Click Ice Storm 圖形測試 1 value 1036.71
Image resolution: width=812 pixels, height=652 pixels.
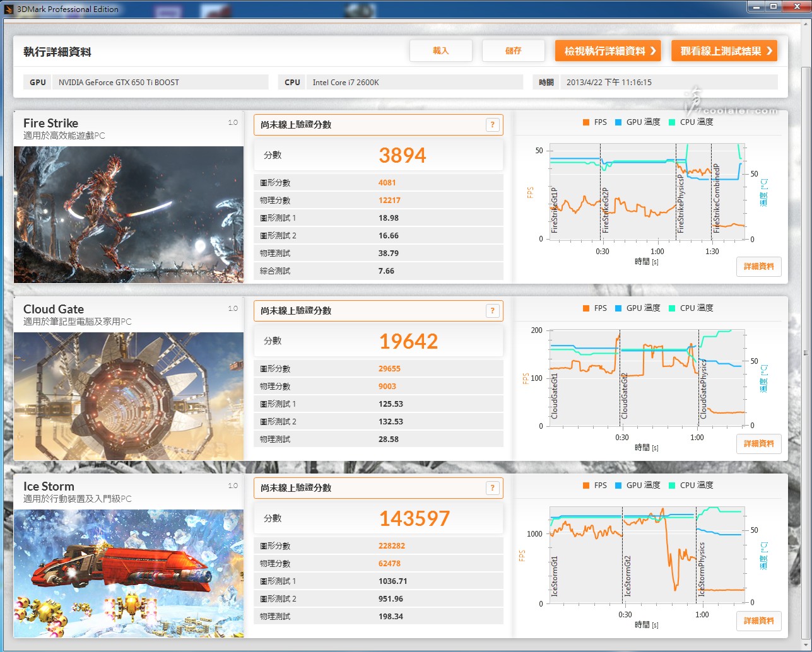coord(392,581)
